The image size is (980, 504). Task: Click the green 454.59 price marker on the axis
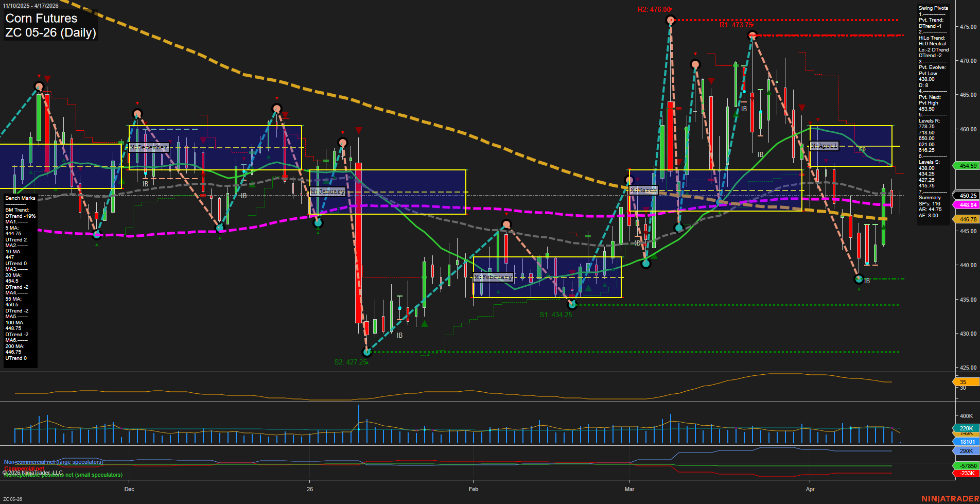[967, 166]
